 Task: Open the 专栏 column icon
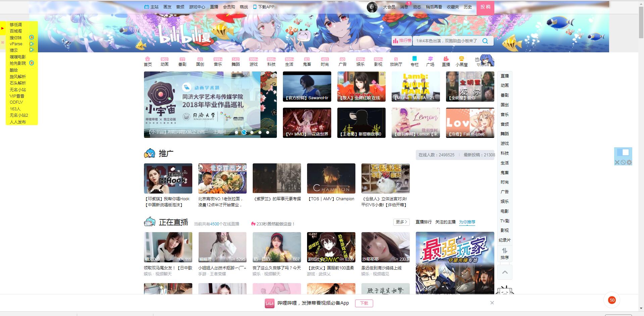(x=414, y=61)
